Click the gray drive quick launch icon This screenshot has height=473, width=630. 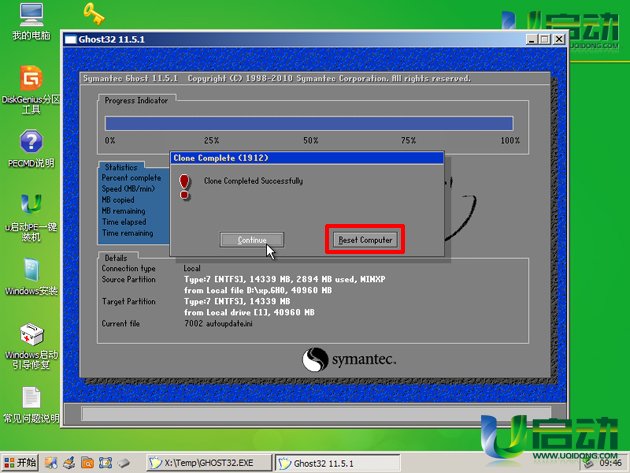point(124,463)
